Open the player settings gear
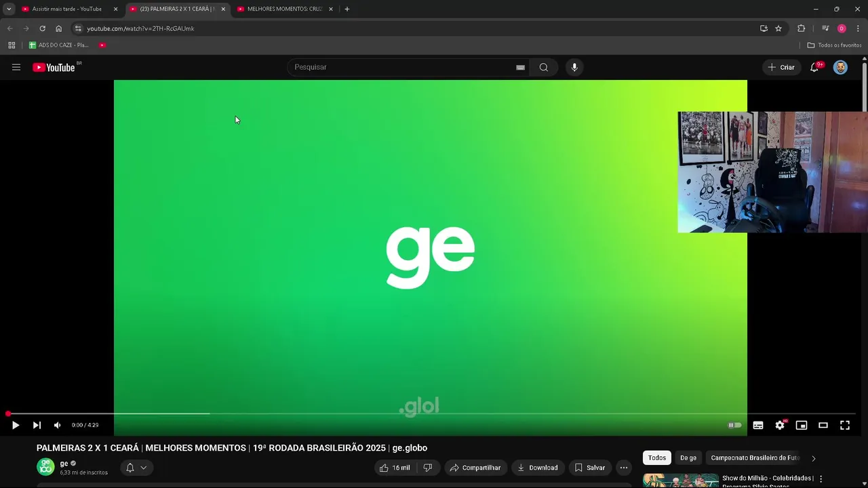This screenshot has width=868, height=488. [780, 425]
